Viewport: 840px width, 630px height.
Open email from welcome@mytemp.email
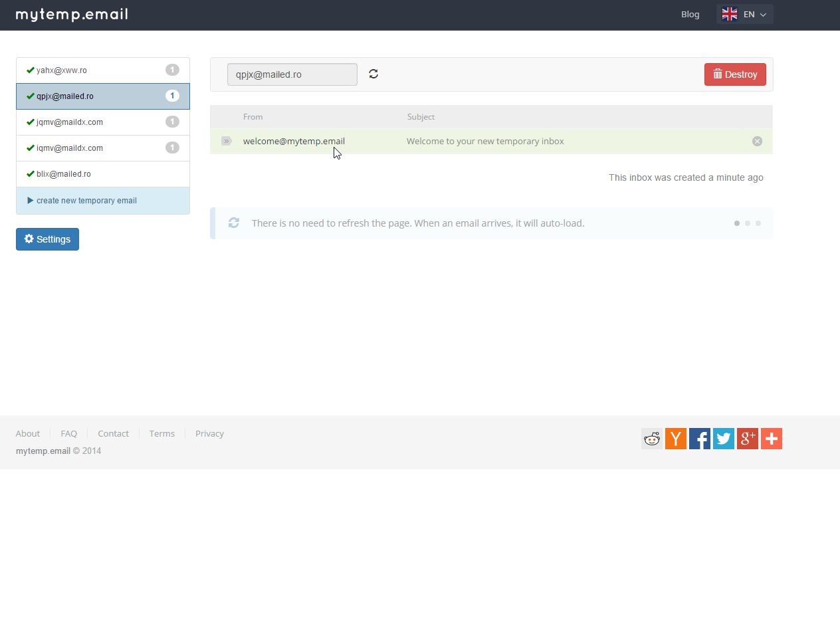294,141
